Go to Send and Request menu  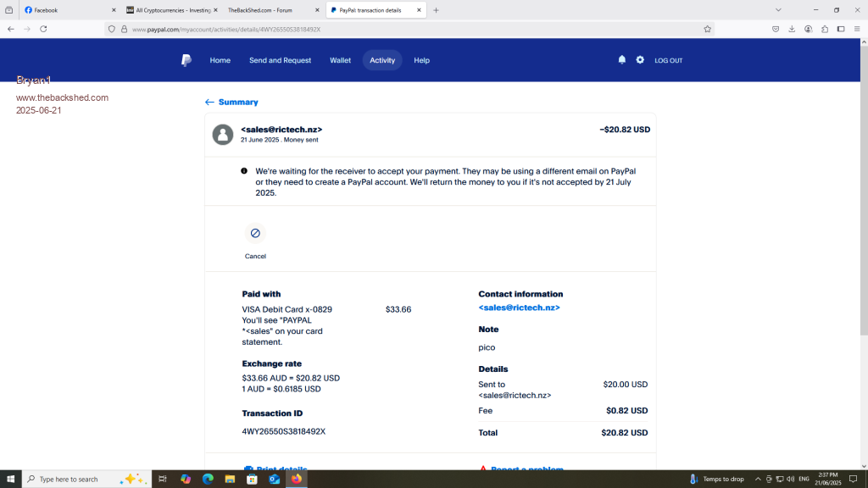click(280, 60)
